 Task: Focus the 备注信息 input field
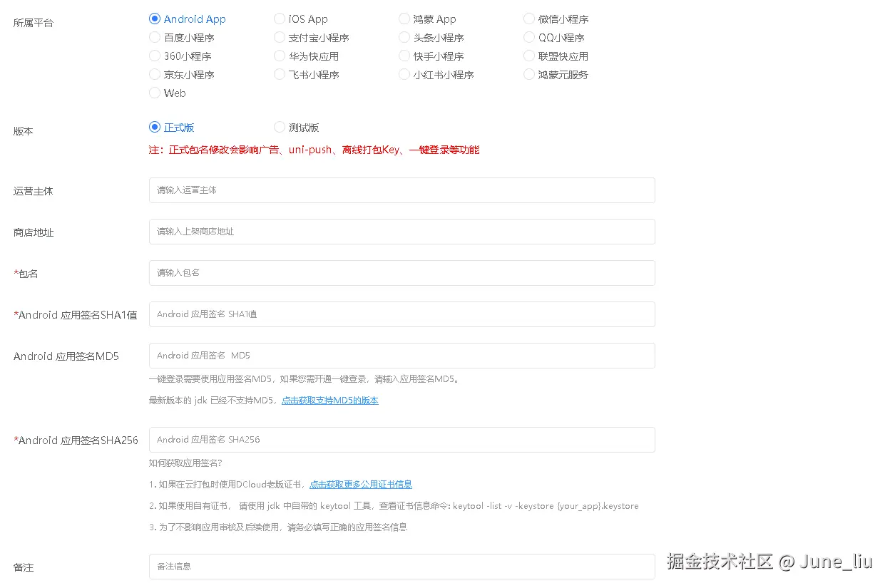pyautogui.click(x=401, y=567)
